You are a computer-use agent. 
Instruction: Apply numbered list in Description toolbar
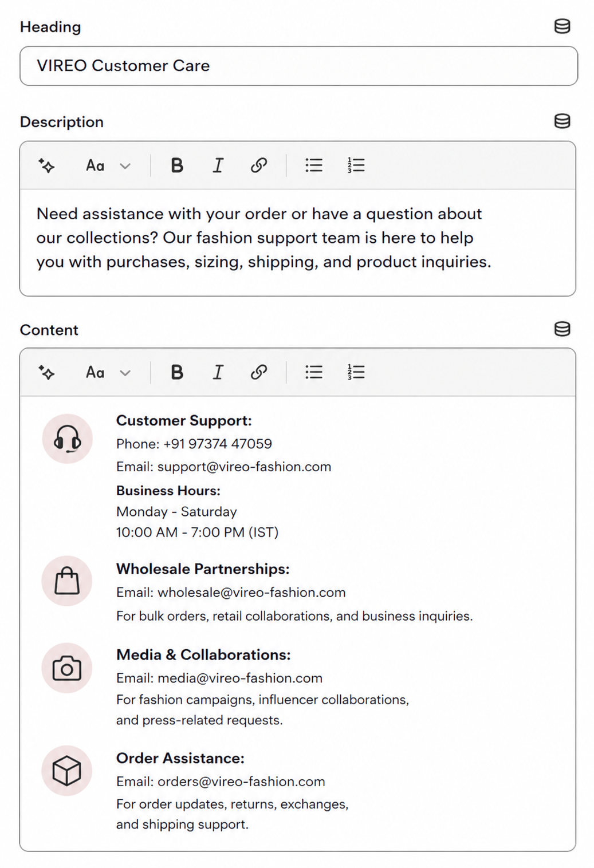point(356,165)
